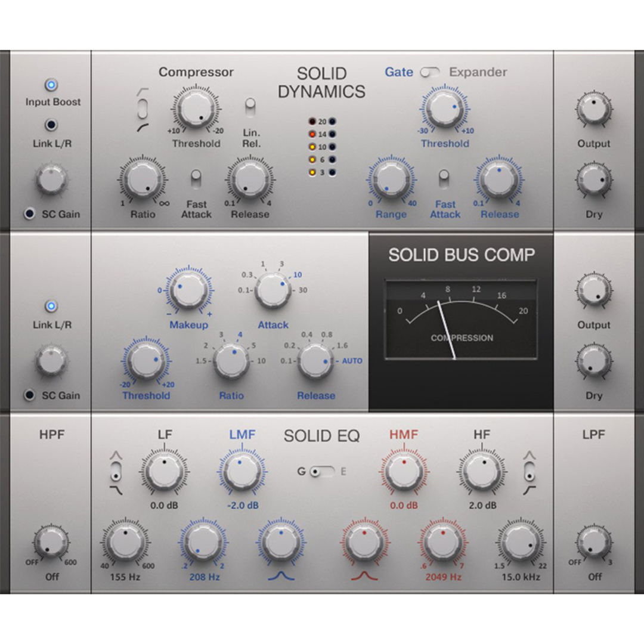The width and height of the screenshot is (644, 644).
Task: Click the red HMF Q width knob
Action: coord(365,541)
